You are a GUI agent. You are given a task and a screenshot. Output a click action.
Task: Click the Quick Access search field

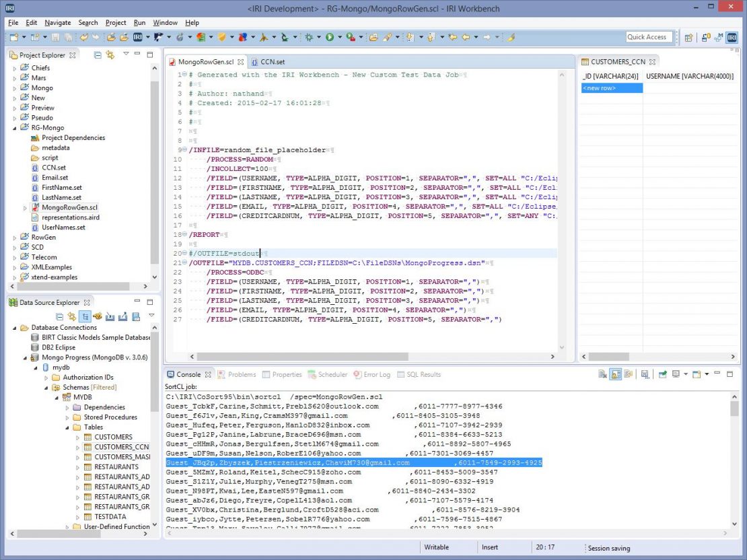pos(649,37)
